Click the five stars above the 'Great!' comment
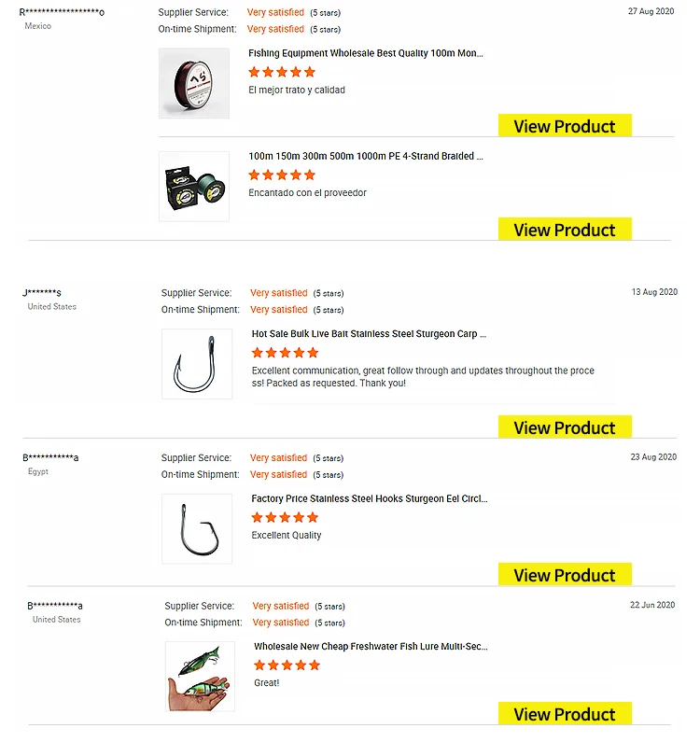The image size is (700, 742). point(287,665)
